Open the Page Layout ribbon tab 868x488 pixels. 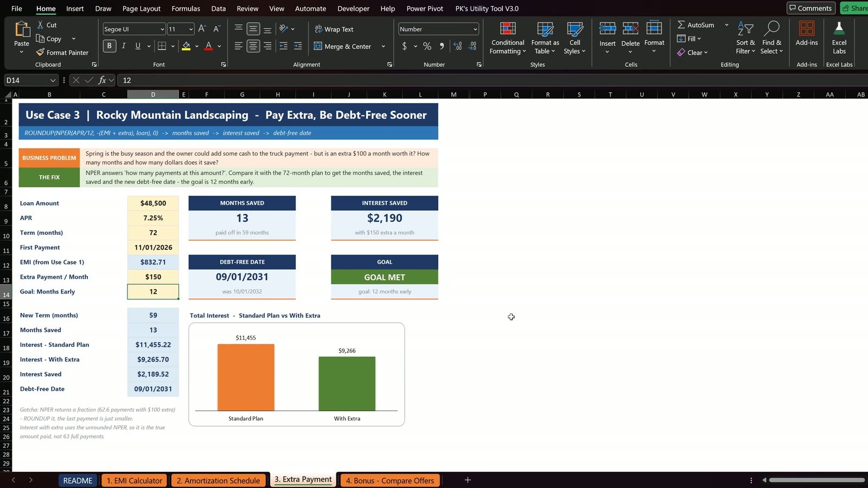(141, 9)
